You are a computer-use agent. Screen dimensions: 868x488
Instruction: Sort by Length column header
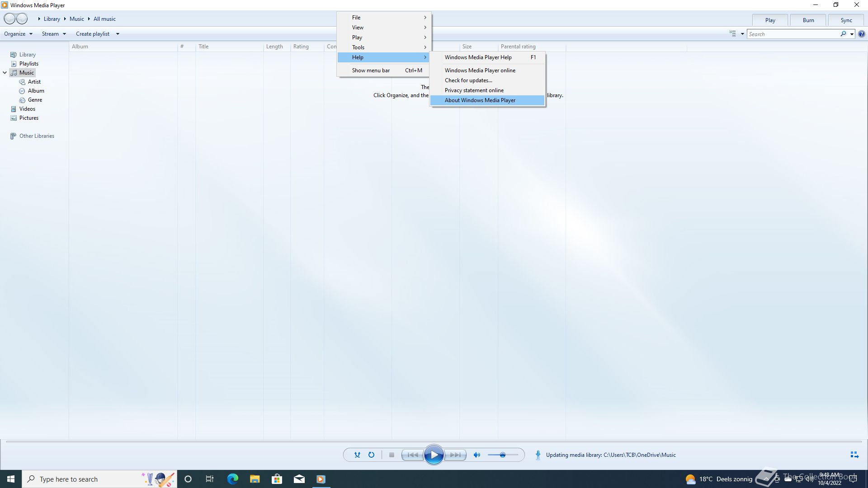[277, 47]
